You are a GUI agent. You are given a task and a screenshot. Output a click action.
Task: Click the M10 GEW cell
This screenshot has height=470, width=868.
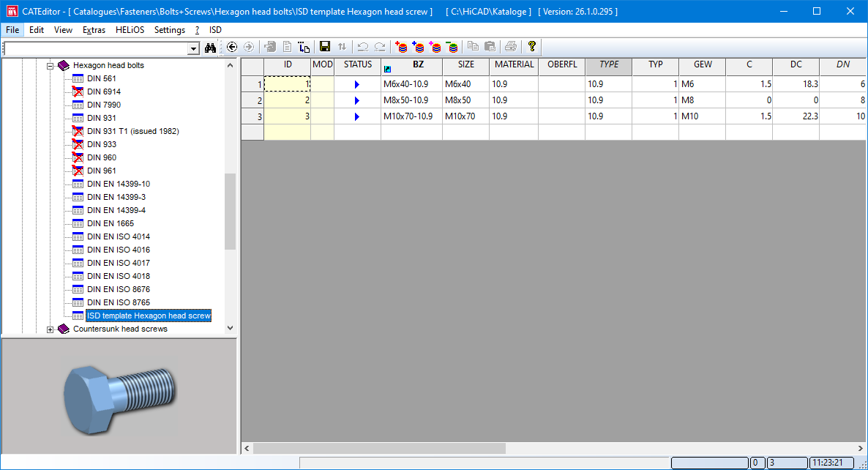[703, 116]
